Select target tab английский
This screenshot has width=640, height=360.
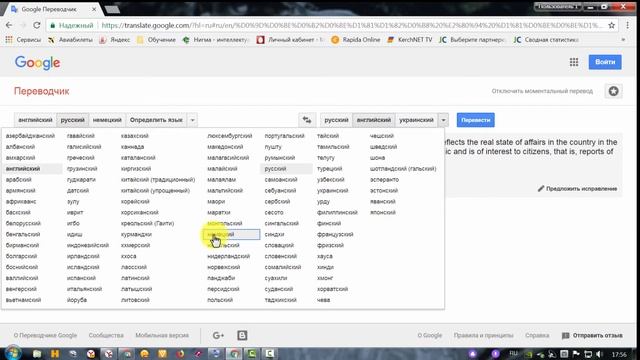pyautogui.click(x=374, y=120)
